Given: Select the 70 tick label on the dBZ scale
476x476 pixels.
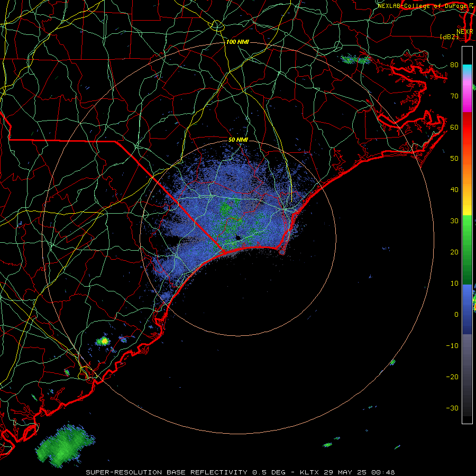Looking at the screenshot, I should click(454, 96).
